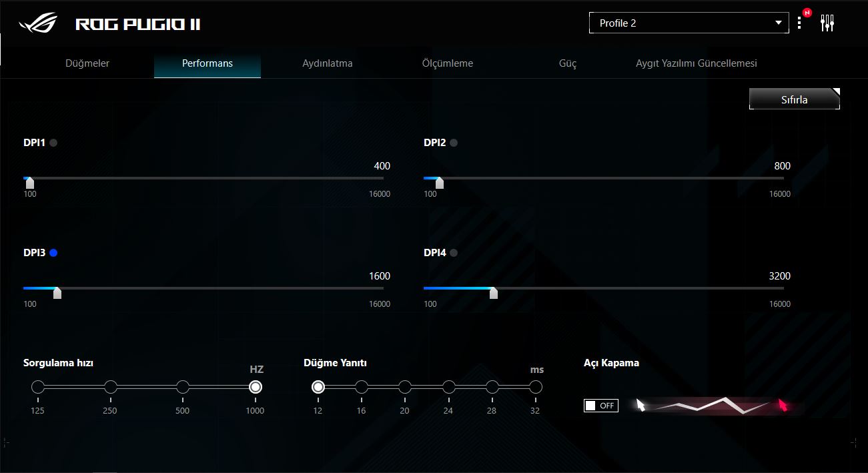The image size is (868, 473).
Task: Click the DPI3 slider handle
Action: click(x=57, y=294)
